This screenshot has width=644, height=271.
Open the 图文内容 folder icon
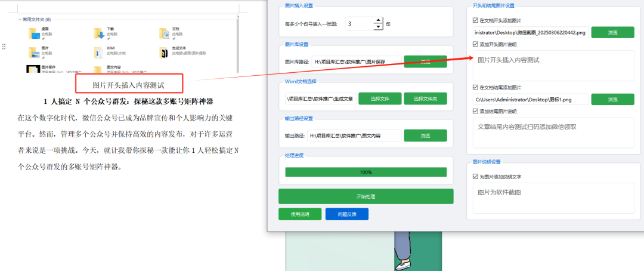(98, 69)
